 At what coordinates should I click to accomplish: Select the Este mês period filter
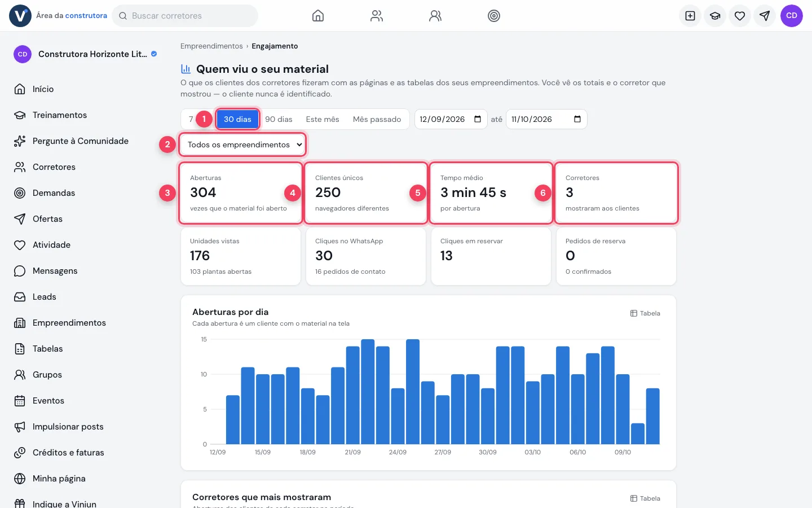[323, 119]
